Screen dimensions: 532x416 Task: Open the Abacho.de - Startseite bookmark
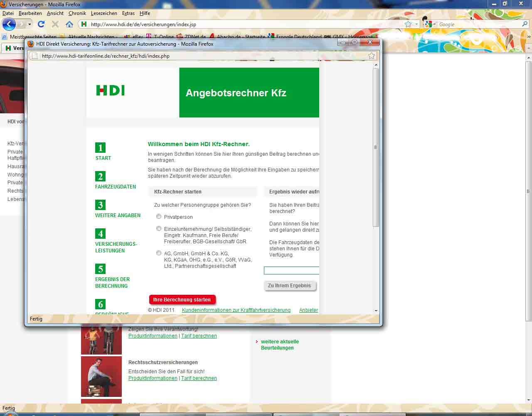point(237,37)
